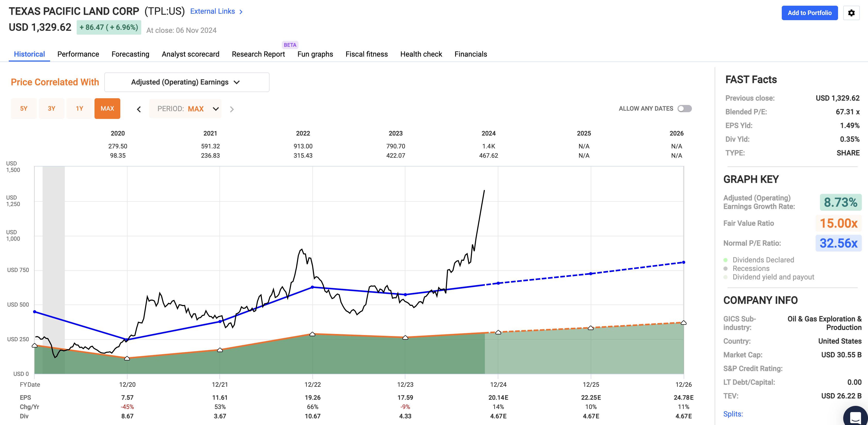Switch to the Performance tab
This screenshot has width=868, height=425.
(x=78, y=54)
